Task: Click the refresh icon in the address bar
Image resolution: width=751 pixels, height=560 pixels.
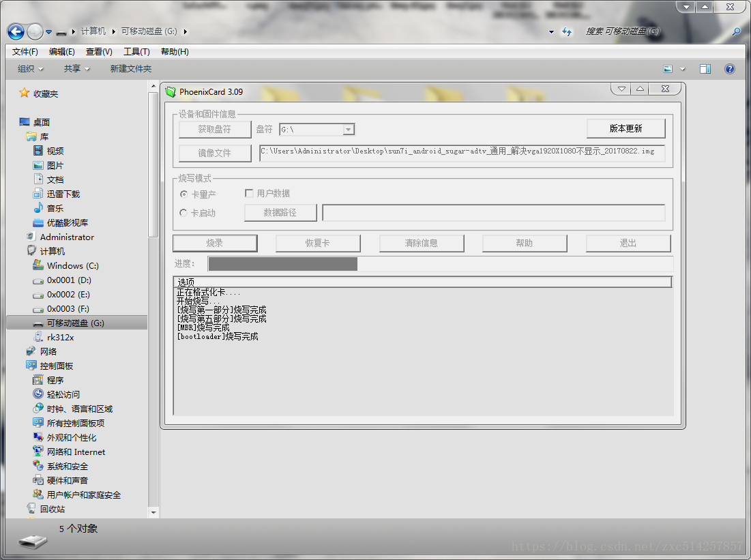Action: tap(567, 31)
